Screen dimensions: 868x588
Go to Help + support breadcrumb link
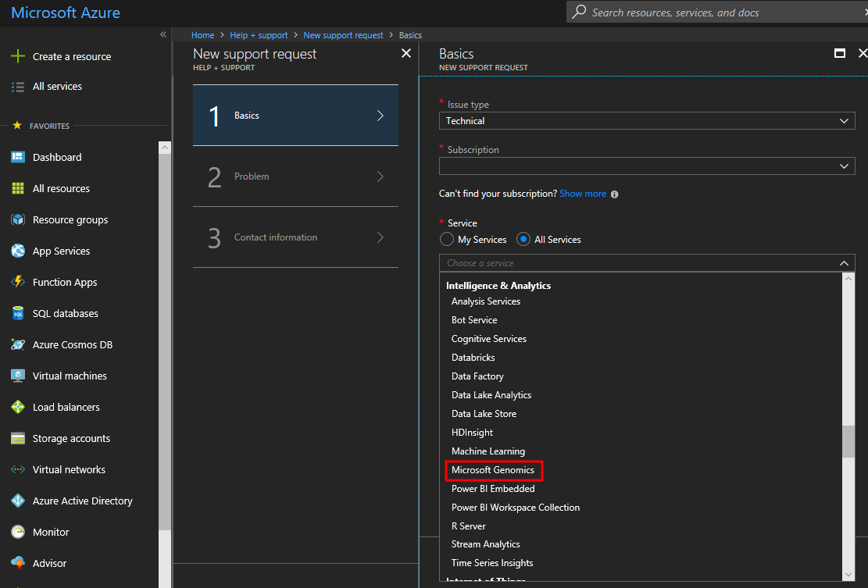[x=259, y=35]
